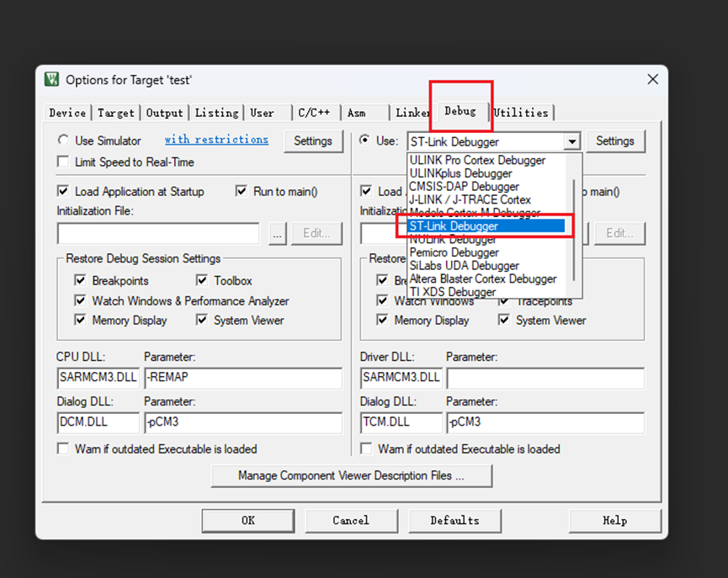Image resolution: width=728 pixels, height=578 pixels.
Task: Uncheck the Toolbox checkbox
Action: click(x=202, y=280)
